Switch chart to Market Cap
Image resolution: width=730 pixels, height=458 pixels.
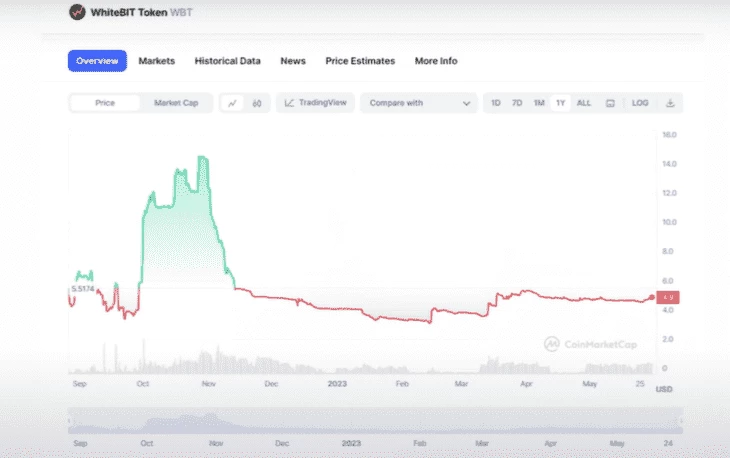176,103
